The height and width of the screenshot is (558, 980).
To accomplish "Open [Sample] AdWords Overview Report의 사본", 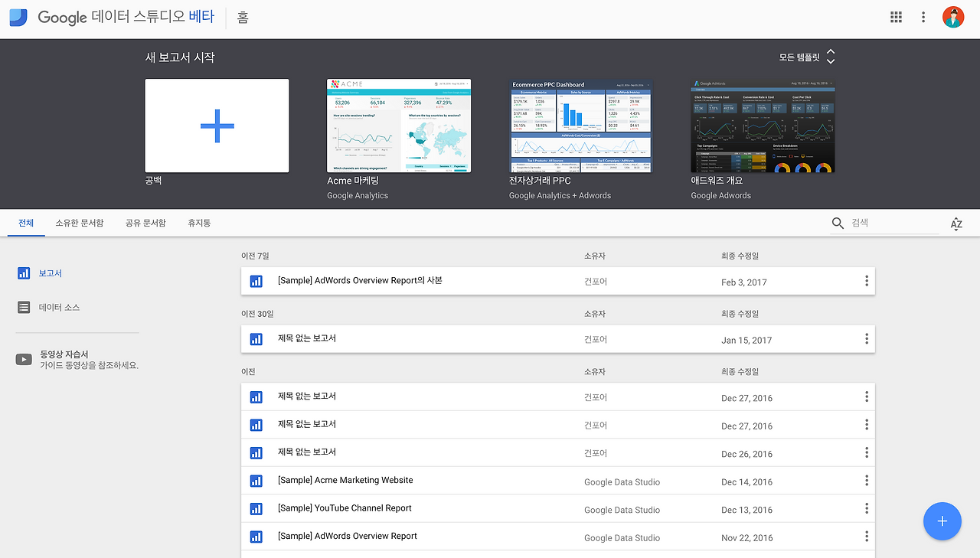I will (360, 280).
